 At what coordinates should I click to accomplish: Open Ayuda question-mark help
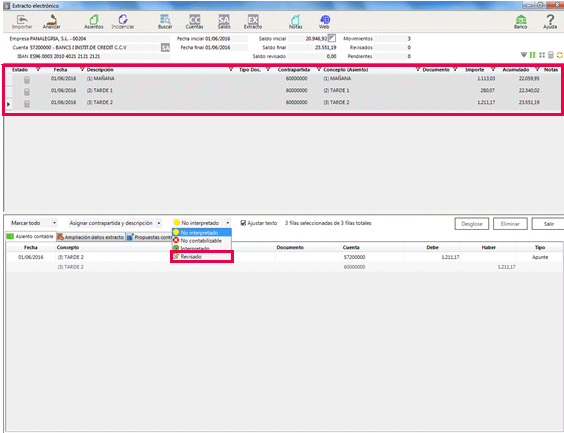pyautogui.click(x=550, y=22)
